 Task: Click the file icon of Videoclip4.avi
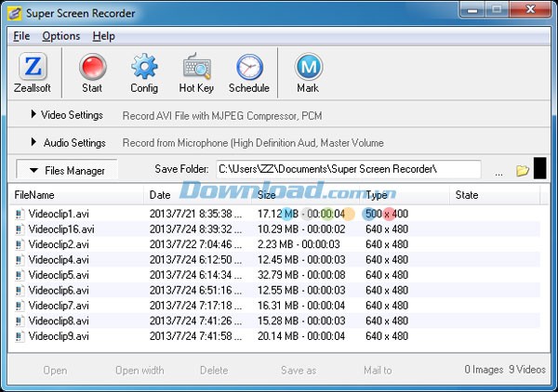point(20,260)
